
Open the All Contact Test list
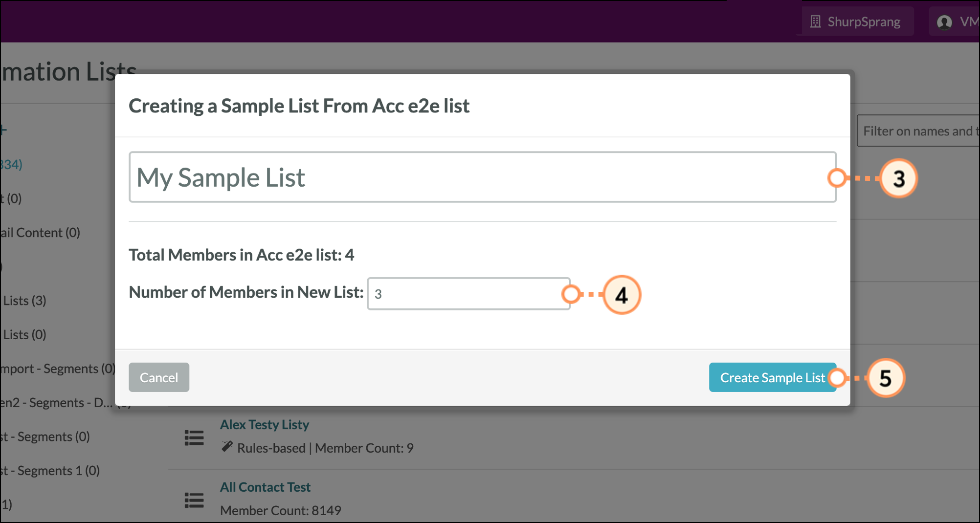point(265,487)
